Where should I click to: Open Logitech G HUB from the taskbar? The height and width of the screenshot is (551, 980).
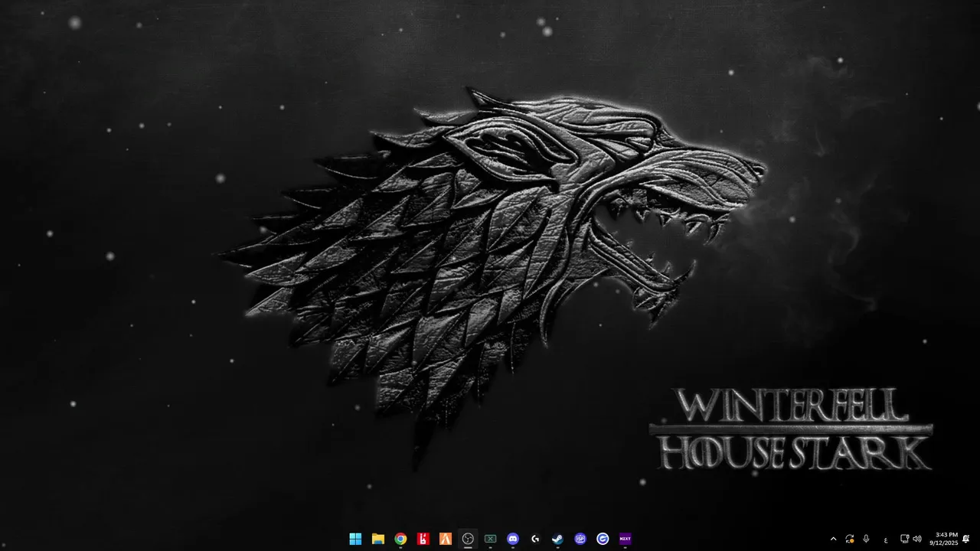pyautogui.click(x=535, y=539)
